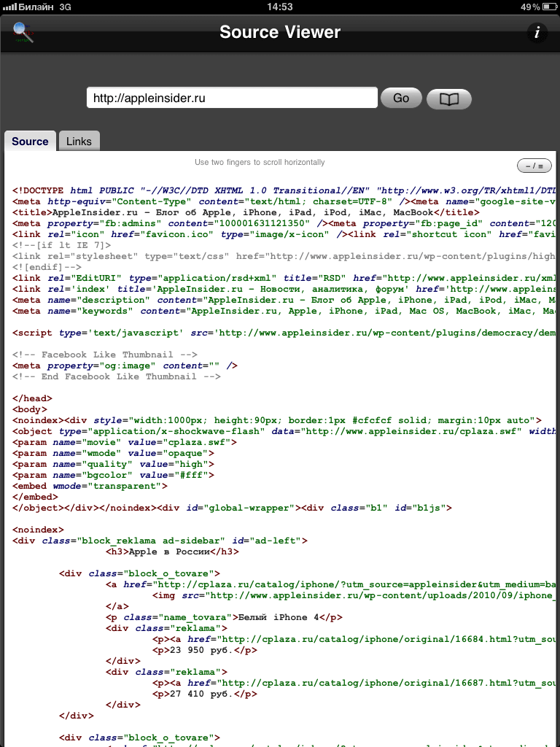This screenshot has width=560, height=747.
Task: Switch to the Links tab
Action: pos(79,141)
